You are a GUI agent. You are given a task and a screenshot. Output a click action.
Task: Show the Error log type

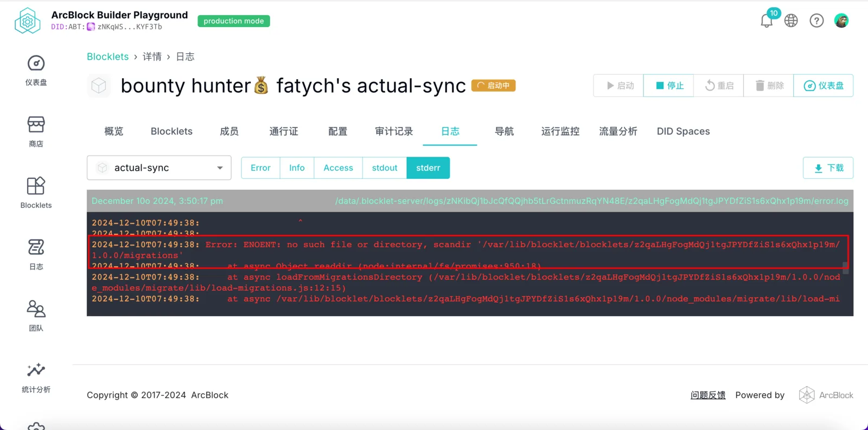(260, 168)
